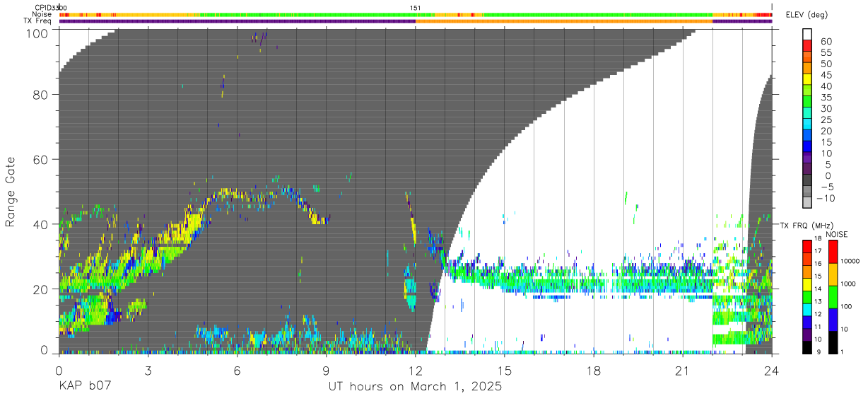Choose the green 13–14 TX FRQ legend swatch
868x401 pixels.
click(808, 296)
